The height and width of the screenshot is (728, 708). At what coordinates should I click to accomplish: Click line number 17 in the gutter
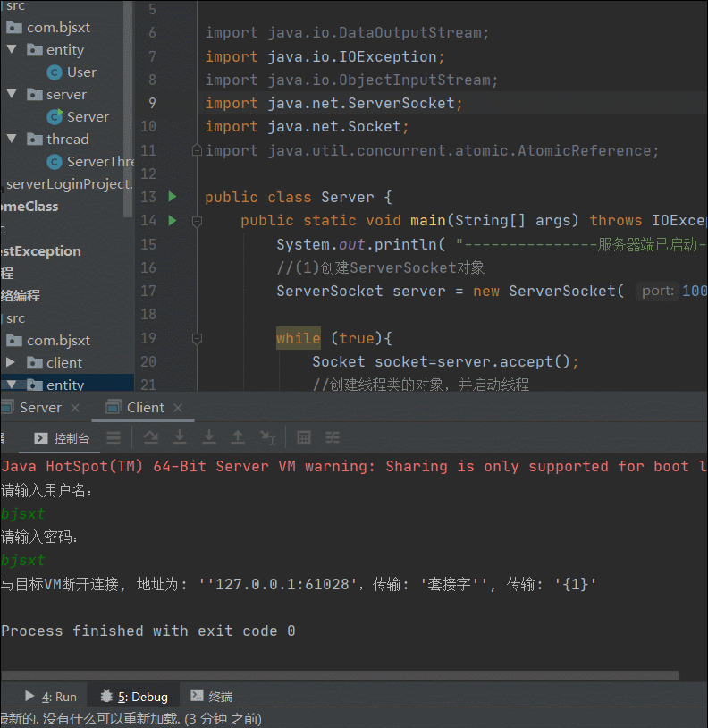click(148, 291)
